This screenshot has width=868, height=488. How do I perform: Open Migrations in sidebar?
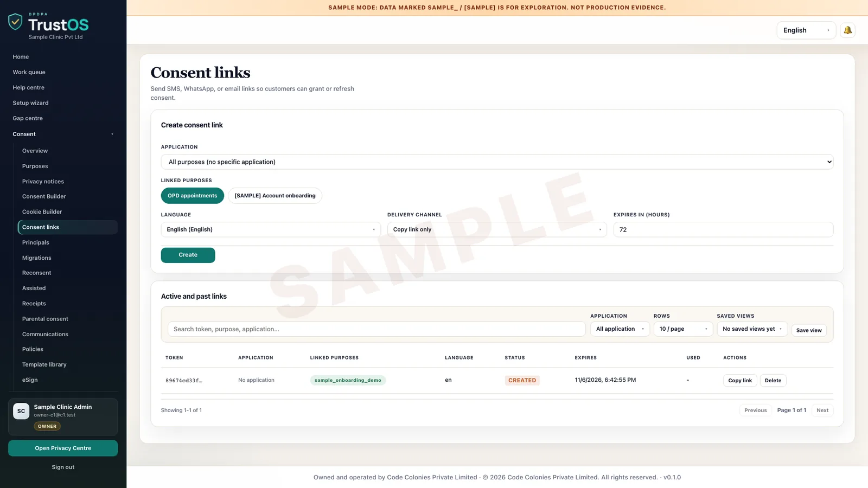pyautogui.click(x=37, y=258)
